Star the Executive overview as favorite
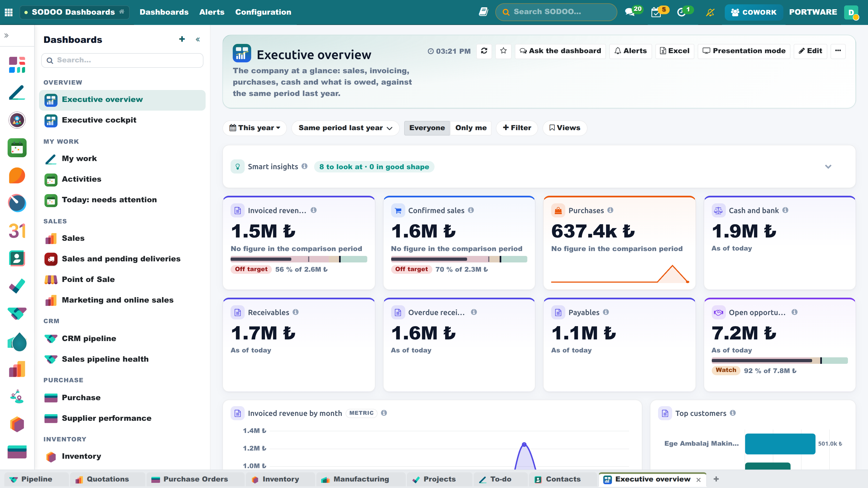This screenshot has width=868, height=488. [x=503, y=51]
